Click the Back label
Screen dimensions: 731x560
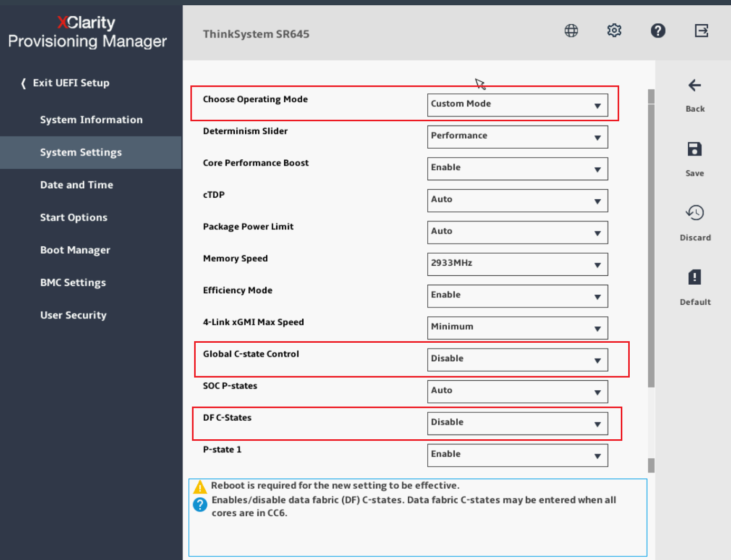point(695,109)
